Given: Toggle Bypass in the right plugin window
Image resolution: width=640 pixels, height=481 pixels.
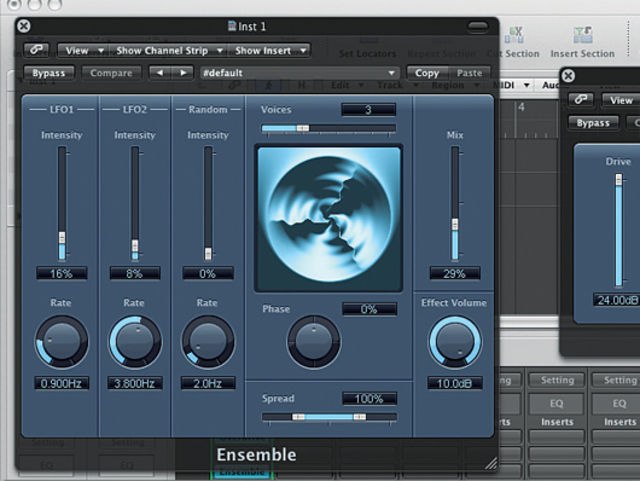Looking at the screenshot, I should pyautogui.click(x=593, y=123).
